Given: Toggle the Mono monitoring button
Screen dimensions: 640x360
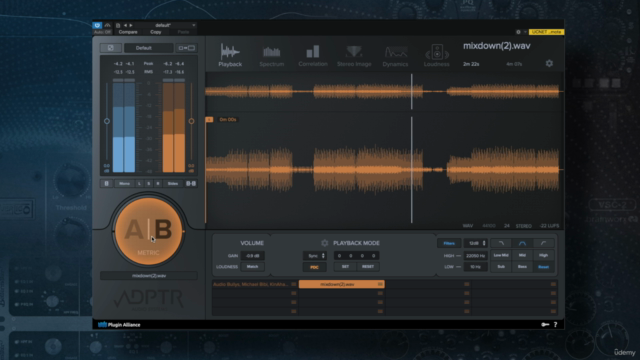Looking at the screenshot, I should point(124,184).
